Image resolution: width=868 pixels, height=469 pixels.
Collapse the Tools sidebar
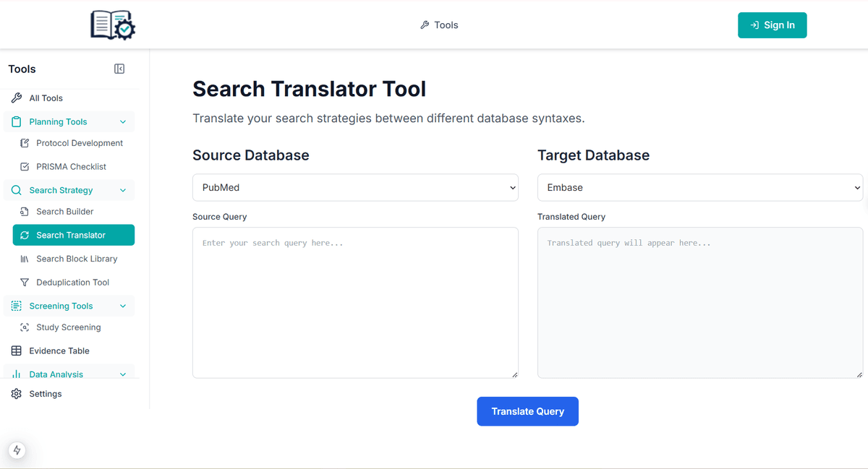click(x=119, y=68)
